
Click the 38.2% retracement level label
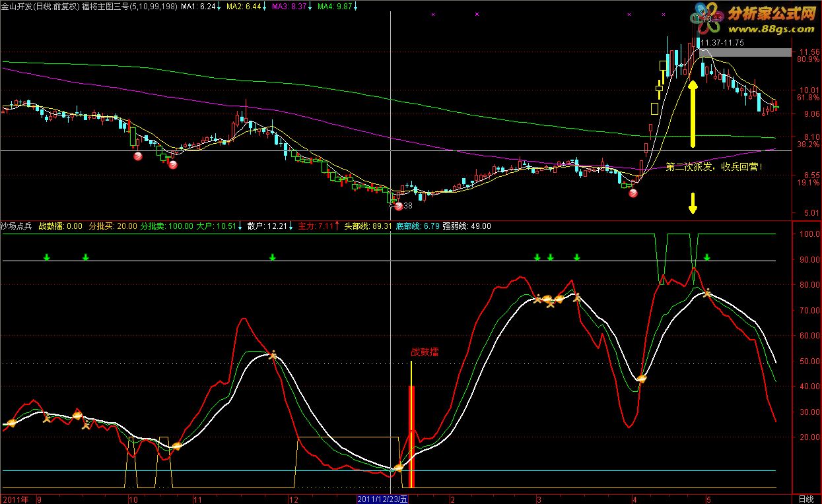coord(809,144)
